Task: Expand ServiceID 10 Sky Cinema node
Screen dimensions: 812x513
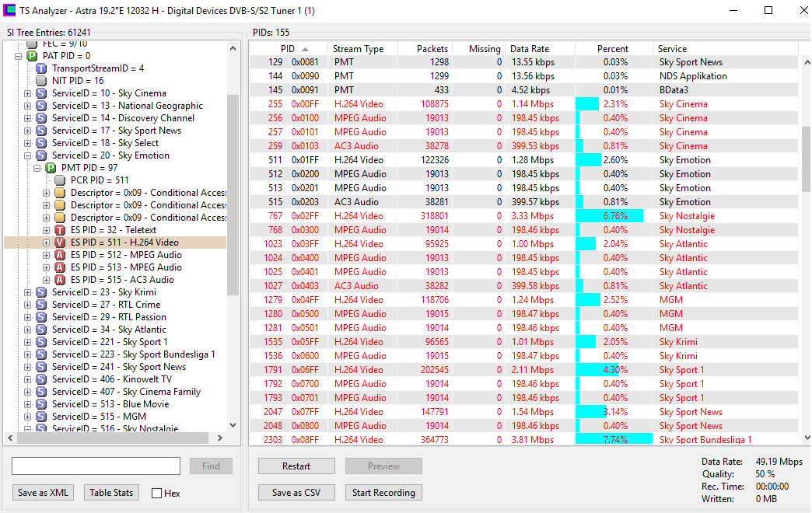Action: (x=28, y=93)
